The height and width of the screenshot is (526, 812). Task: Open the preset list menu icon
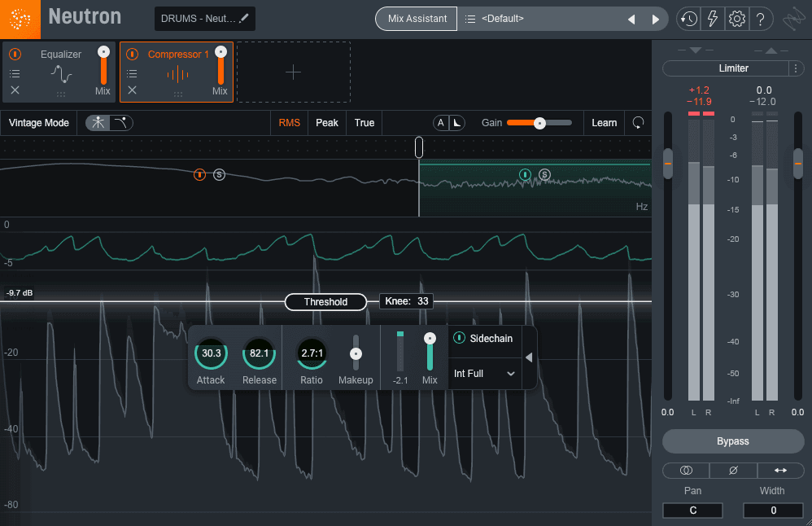click(x=470, y=19)
